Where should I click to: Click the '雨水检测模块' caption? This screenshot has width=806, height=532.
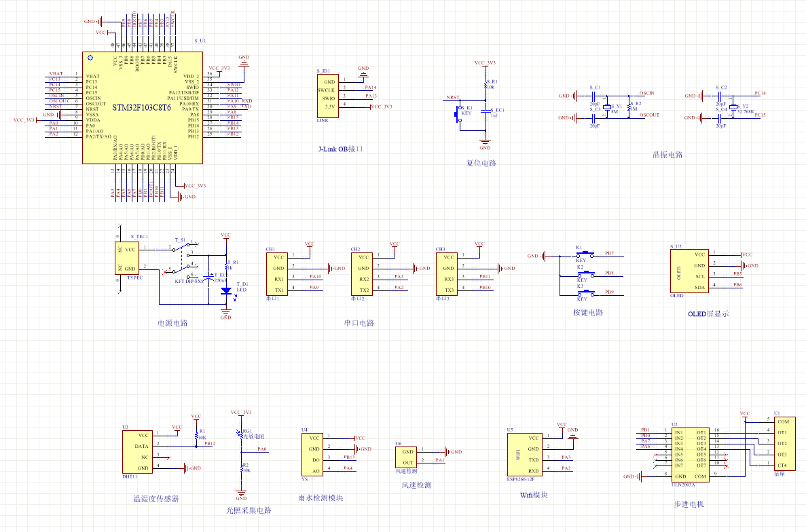tap(320, 498)
